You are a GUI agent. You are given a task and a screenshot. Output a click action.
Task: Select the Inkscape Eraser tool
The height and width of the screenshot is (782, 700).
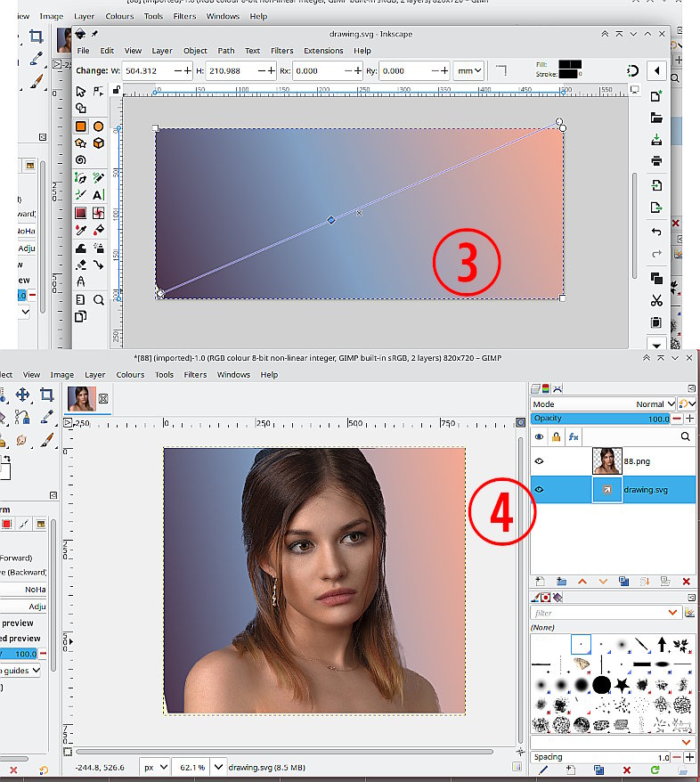point(81,265)
